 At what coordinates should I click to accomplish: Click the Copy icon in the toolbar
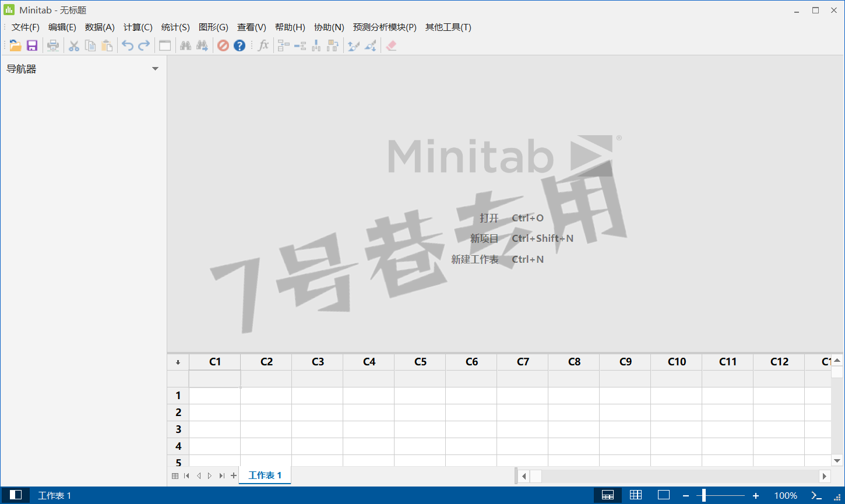(x=90, y=45)
